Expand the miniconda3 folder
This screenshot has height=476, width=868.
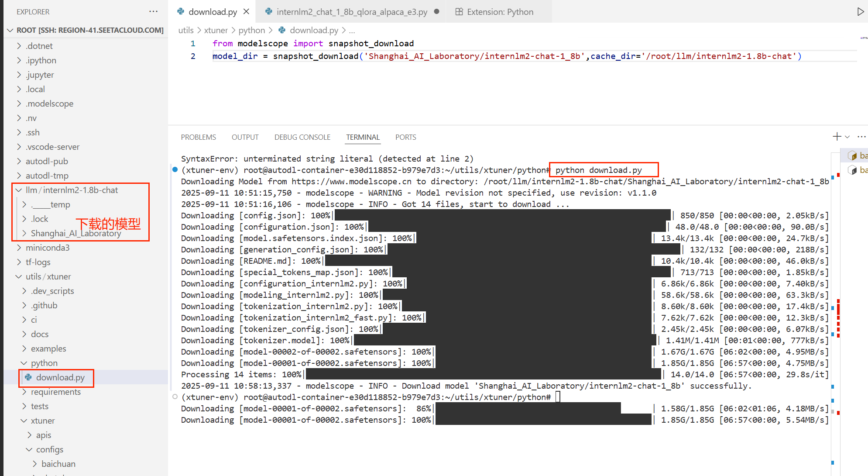[86, 248]
